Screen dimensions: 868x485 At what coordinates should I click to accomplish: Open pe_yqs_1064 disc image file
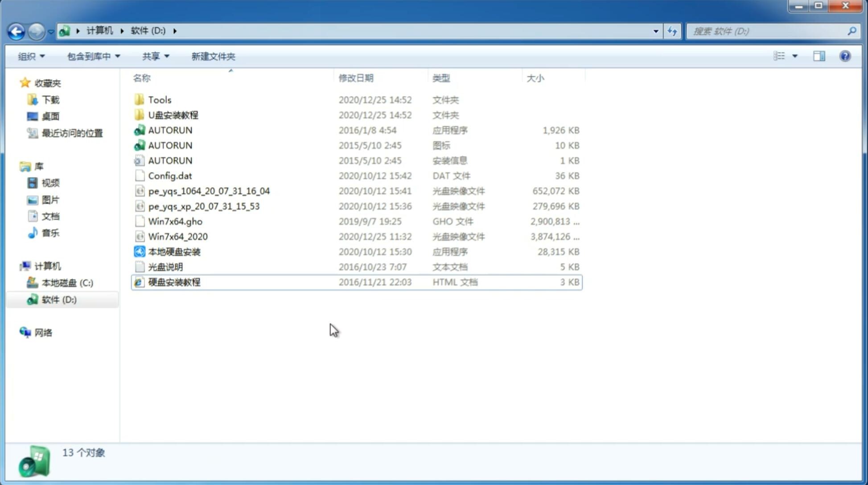209,191
